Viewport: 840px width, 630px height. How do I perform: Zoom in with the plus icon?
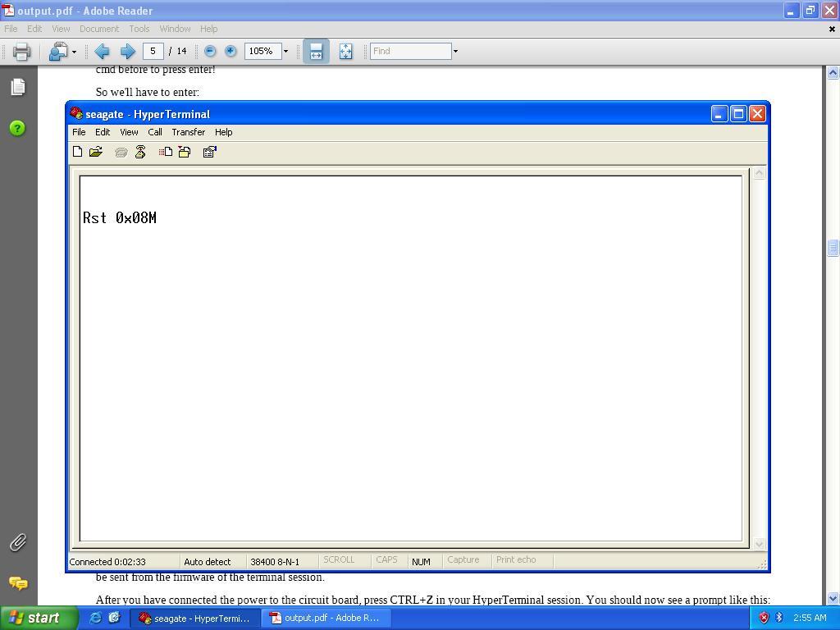231,51
